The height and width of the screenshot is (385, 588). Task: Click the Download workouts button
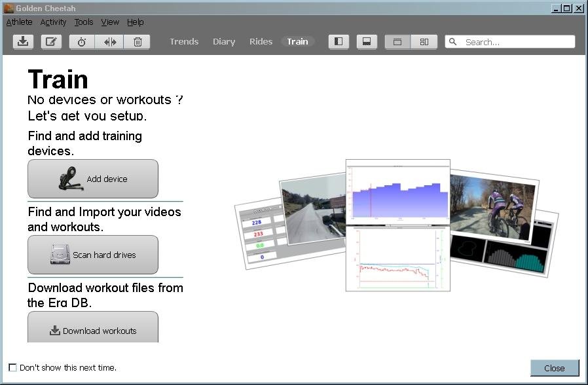[x=93, y=327]
